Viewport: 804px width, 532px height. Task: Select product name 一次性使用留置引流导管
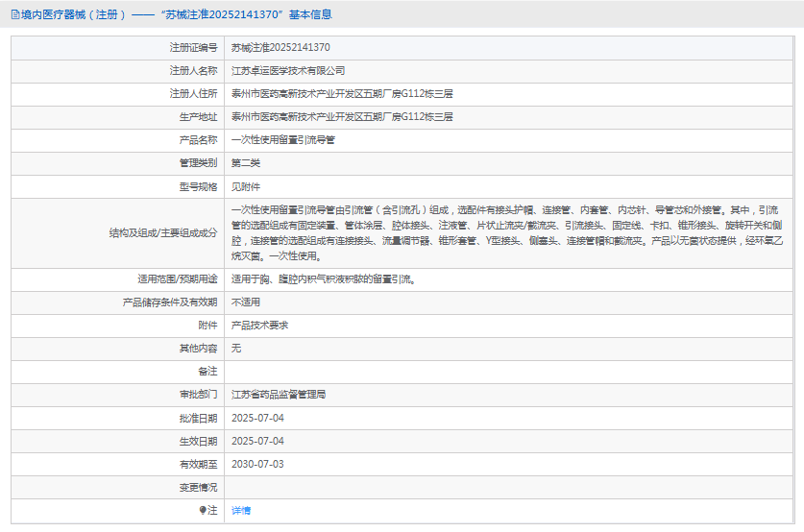(283, 140)
